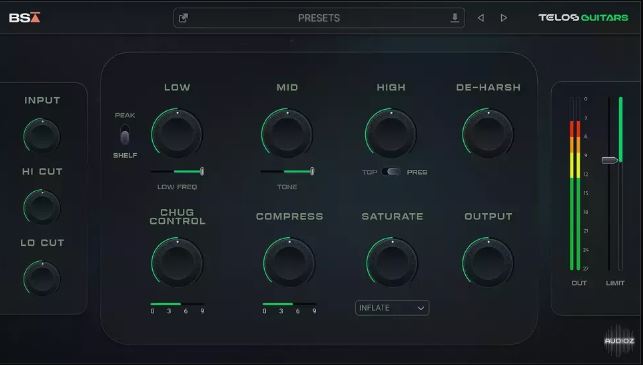Click the TONE slider under MID
This screenshot has height=365, width=643.
tap(287, 171)
